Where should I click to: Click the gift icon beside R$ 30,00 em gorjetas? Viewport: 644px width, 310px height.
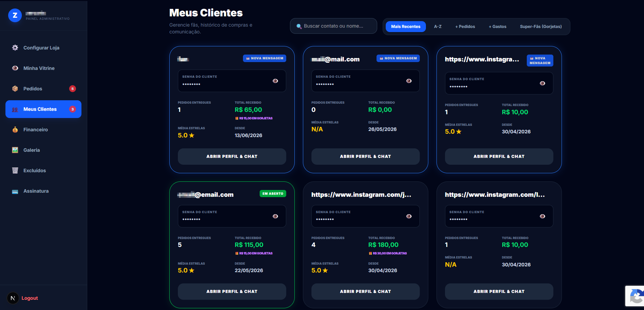pyautogui.click(x=370, y=253)
